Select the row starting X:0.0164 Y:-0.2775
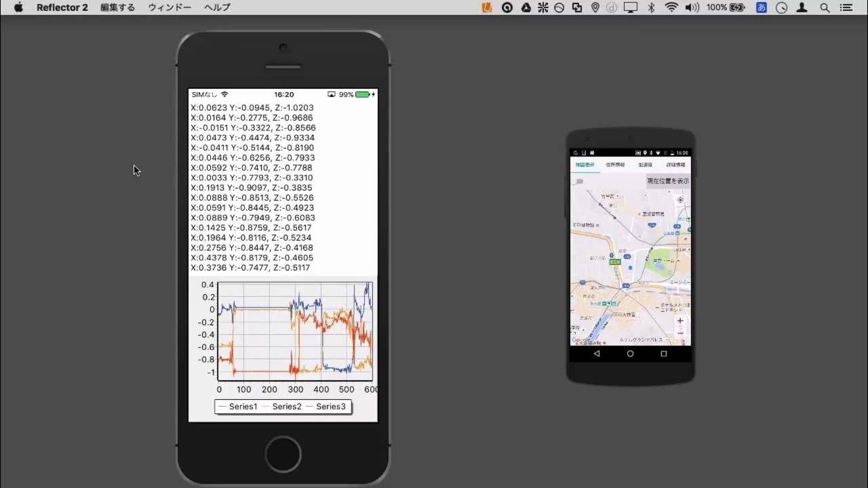The height and width of the screenshot is (488, 868). (252, 118)
